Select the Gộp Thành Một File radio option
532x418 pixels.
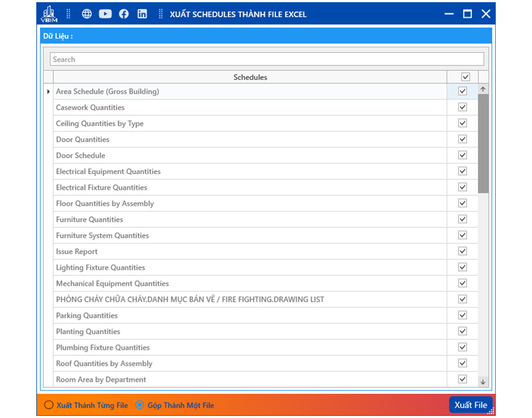(140, 405)
